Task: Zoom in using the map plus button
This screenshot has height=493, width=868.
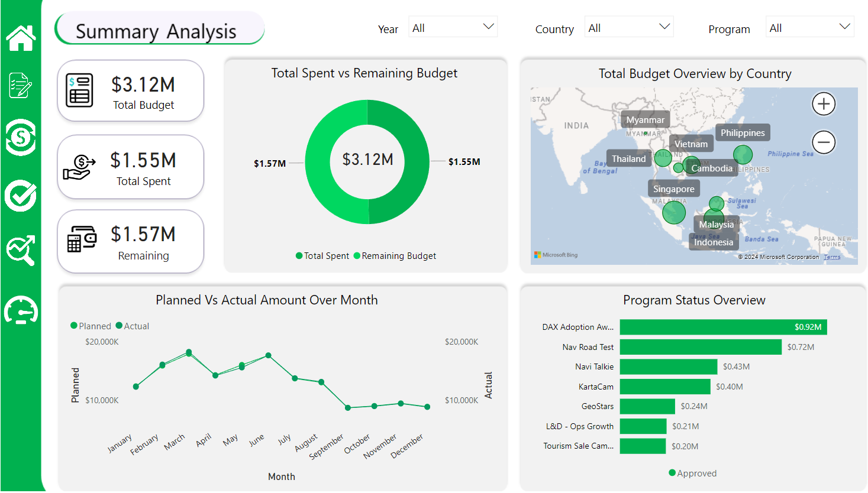Action: click(x=823, y=103)
